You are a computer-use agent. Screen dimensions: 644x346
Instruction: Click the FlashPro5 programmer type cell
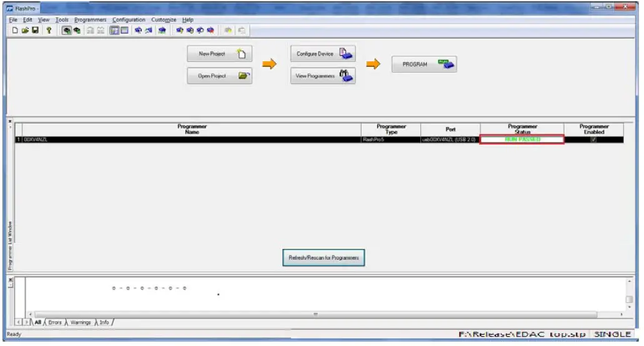point(391,139)
